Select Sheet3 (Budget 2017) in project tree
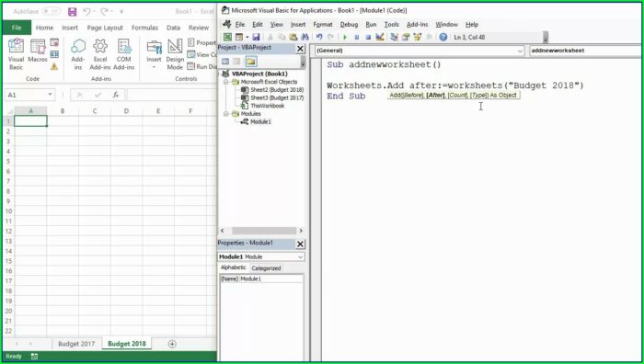This screenshot has height=364, width=644. pos(277,97)
